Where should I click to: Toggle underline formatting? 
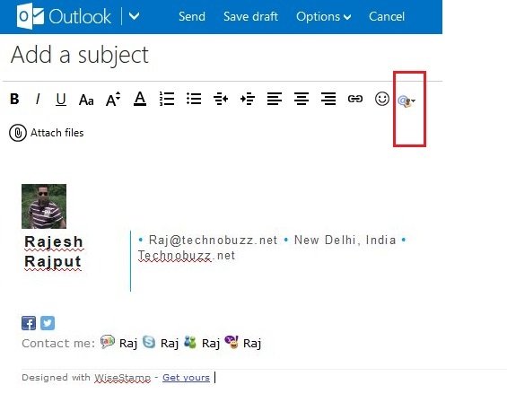point(61,100)
